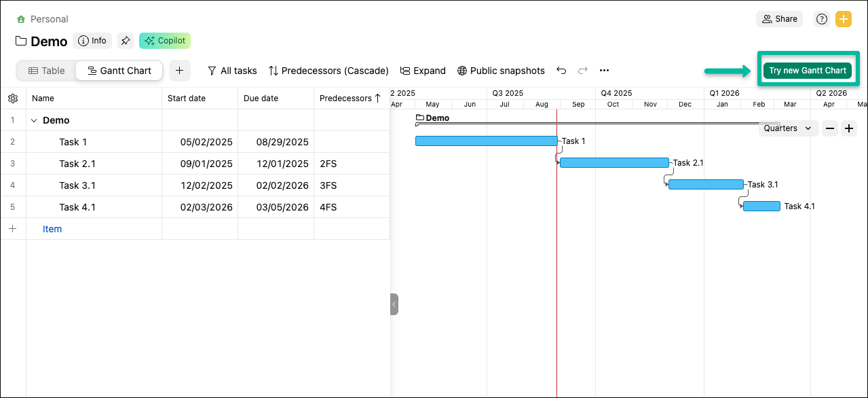
Task: Click start date 09/01/2025
Action: [x=200, y=164]
